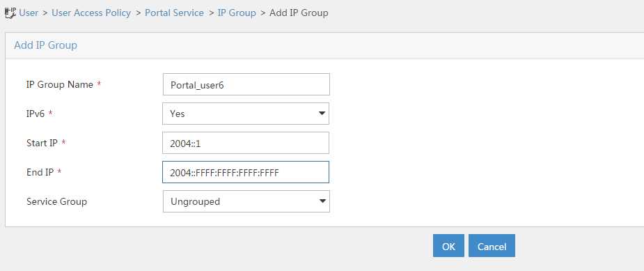Click the arrow icon on IPv6 dropdown
Image resolution: width=644 pixels, height=271 pixels.
pos(322,114)
